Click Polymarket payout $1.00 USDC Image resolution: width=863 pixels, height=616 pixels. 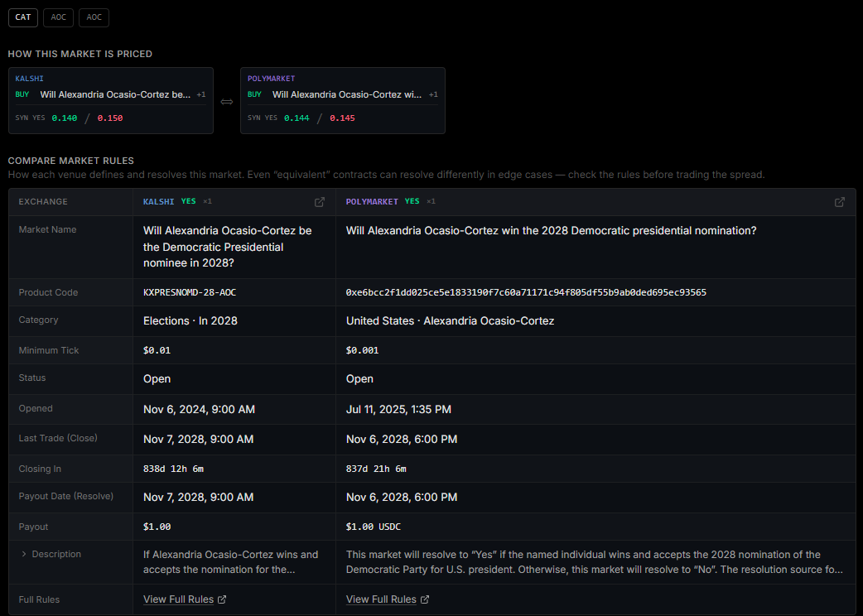(374, 527)
